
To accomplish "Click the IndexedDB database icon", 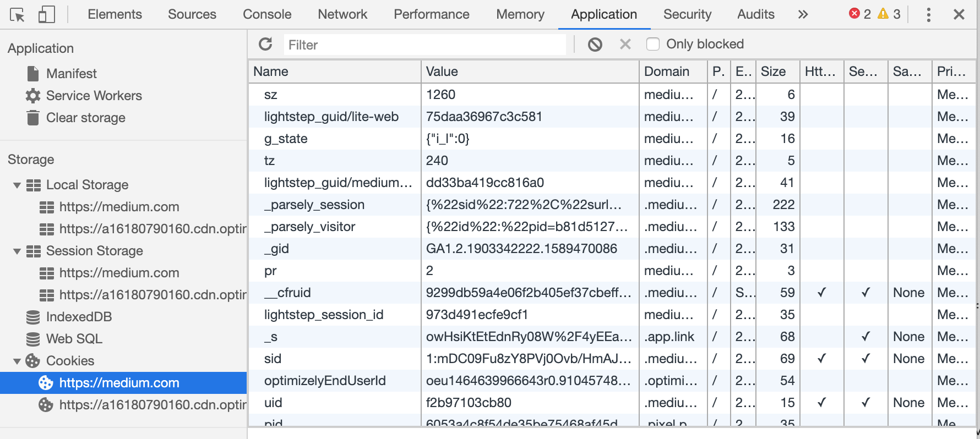I will (33, 317).
